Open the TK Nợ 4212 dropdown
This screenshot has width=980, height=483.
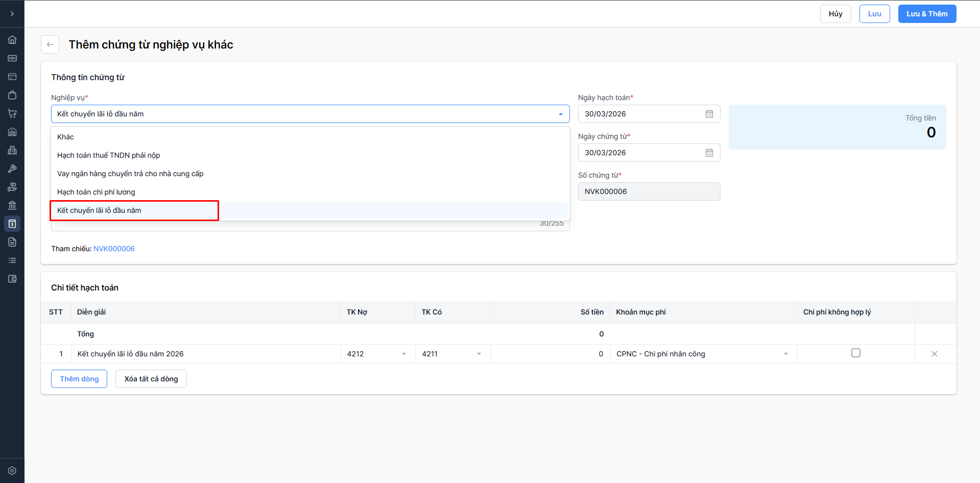[403, 354]
